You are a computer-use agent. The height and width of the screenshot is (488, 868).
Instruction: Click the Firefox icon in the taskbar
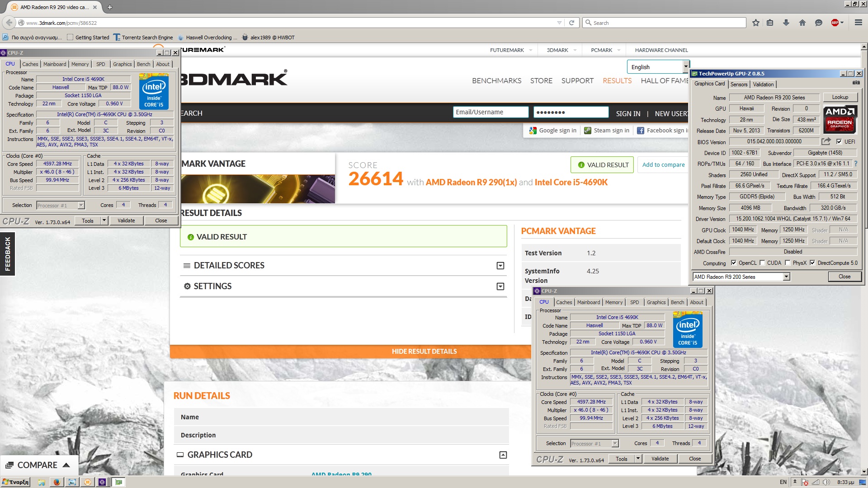(x=57, y=482)
